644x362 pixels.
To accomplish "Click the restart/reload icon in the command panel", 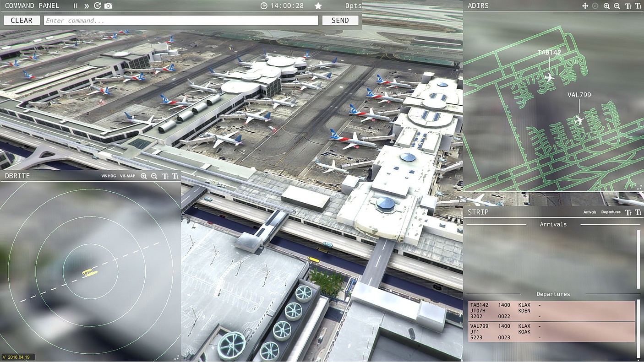I will click(98, 5).
